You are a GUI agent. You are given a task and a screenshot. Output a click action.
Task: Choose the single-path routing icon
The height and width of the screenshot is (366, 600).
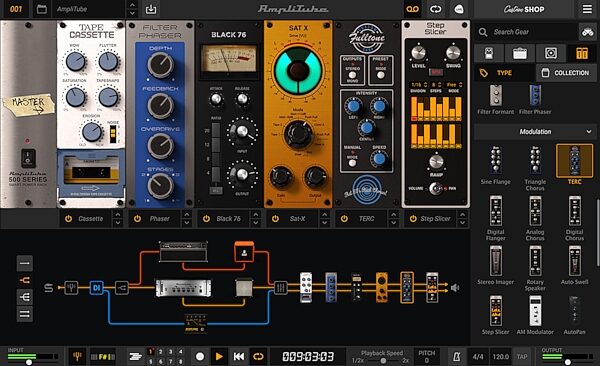point(25,264)
